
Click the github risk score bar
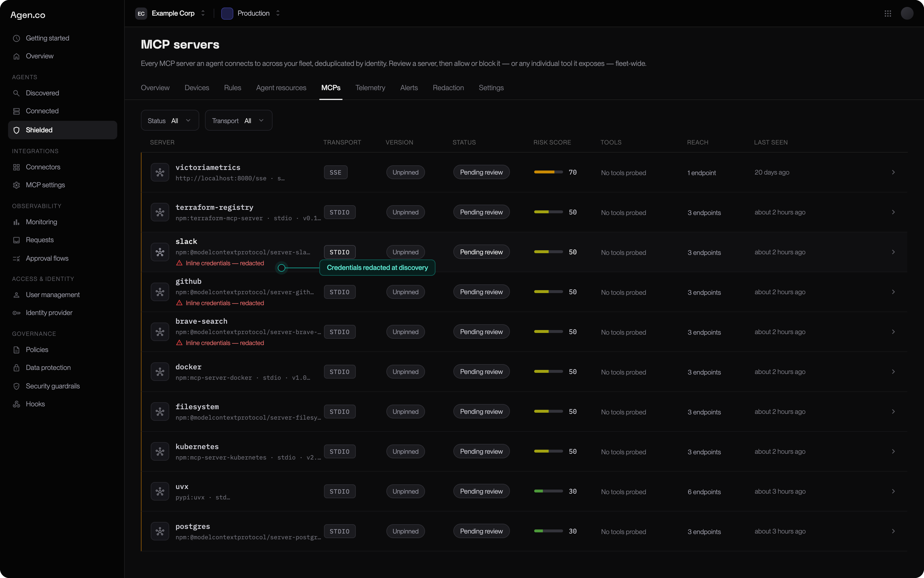tap(548, 292)
